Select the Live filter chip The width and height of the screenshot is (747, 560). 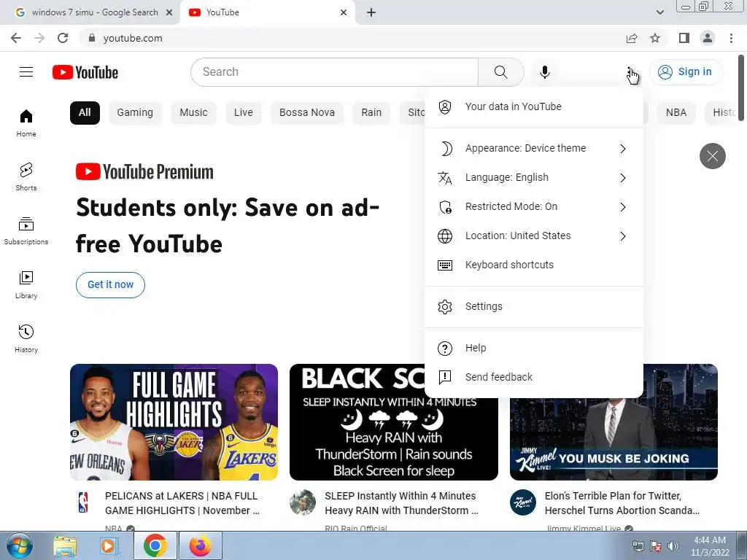point(244,113)
